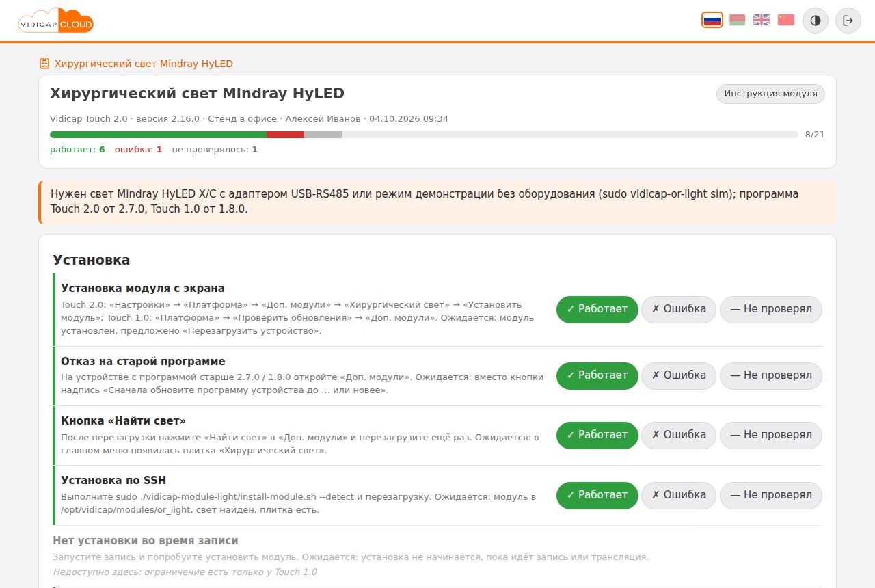Click the «Установка» section heading
Screen dimensions: 875x588
[x=92, y=260]
